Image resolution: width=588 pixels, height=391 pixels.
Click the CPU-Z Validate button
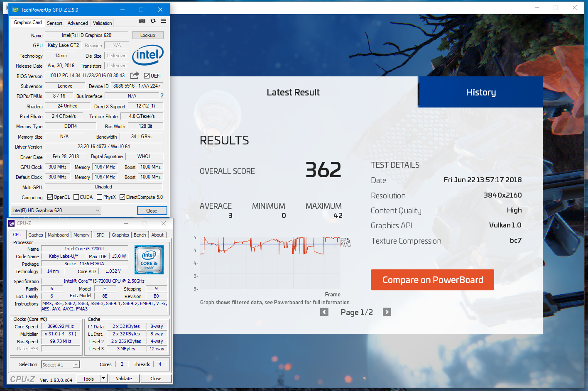point(124,379)
